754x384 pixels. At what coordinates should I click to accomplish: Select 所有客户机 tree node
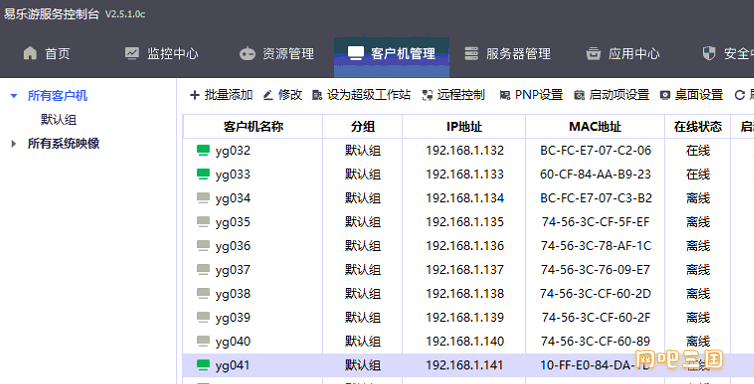58,96
